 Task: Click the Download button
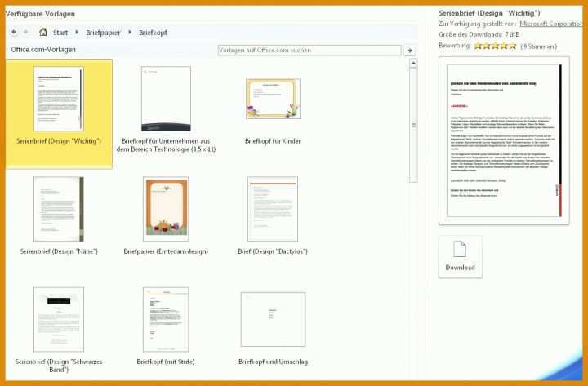(460, 257)
